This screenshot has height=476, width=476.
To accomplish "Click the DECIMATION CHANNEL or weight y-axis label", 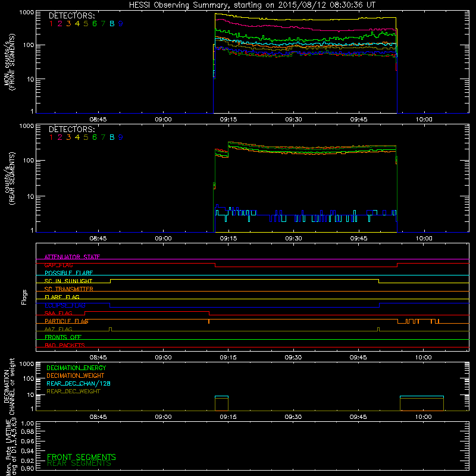I will point(9,387).
